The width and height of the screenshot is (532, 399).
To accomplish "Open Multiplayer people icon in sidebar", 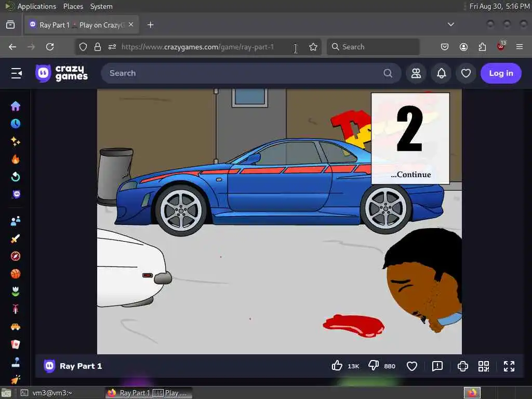I will coord(16,221).
